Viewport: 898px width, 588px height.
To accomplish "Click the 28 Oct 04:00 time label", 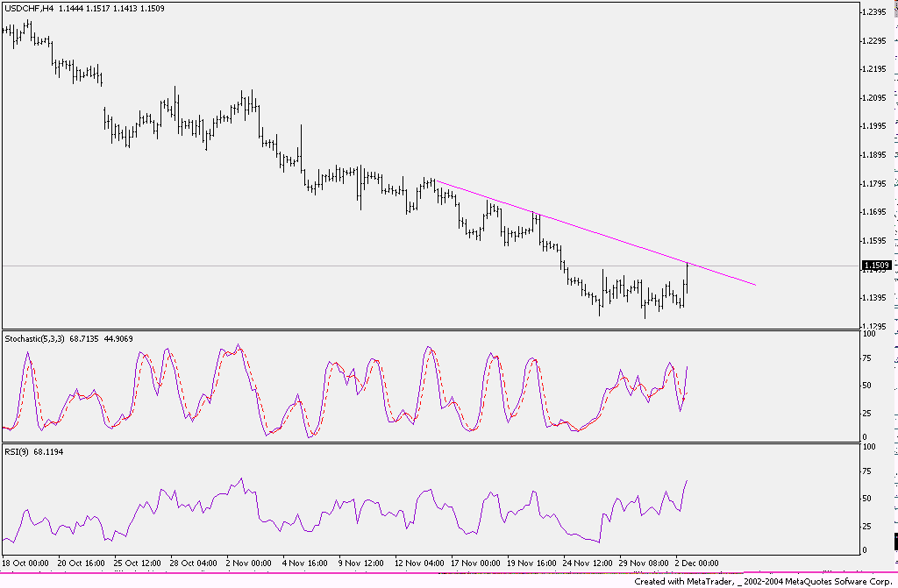I will pos(194,563).
